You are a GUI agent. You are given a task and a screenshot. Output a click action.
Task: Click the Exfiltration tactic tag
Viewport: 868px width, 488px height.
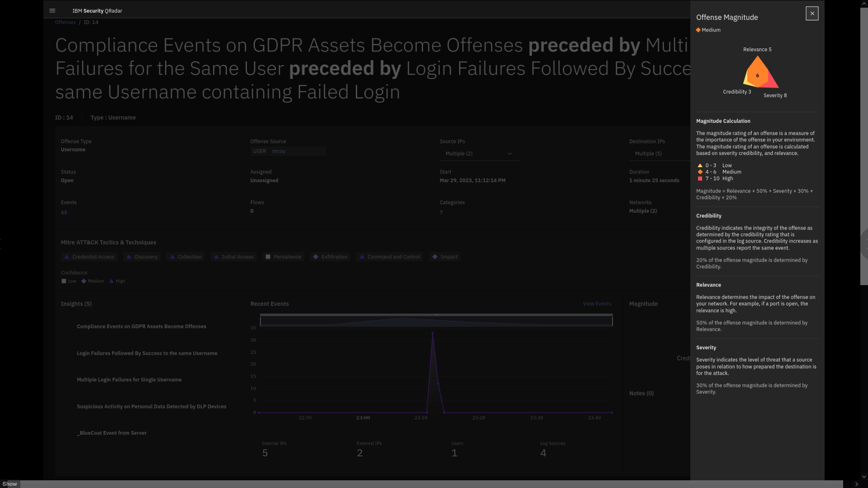330,257
